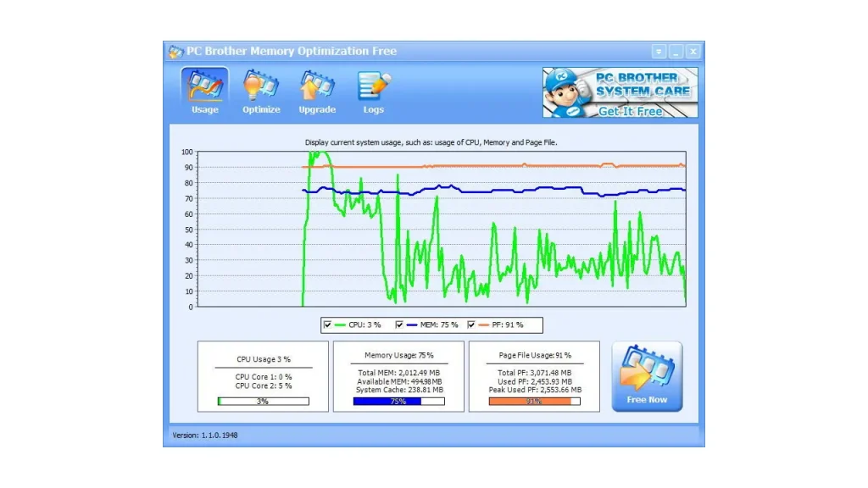This screenshot has width=868, height=488.
Task: Open the Usage view icon
Action: pos(204,91)
